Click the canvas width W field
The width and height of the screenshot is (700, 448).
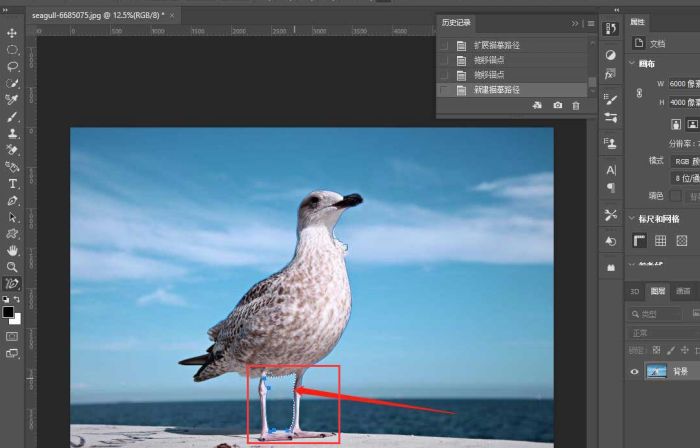[x=682, y=84]
